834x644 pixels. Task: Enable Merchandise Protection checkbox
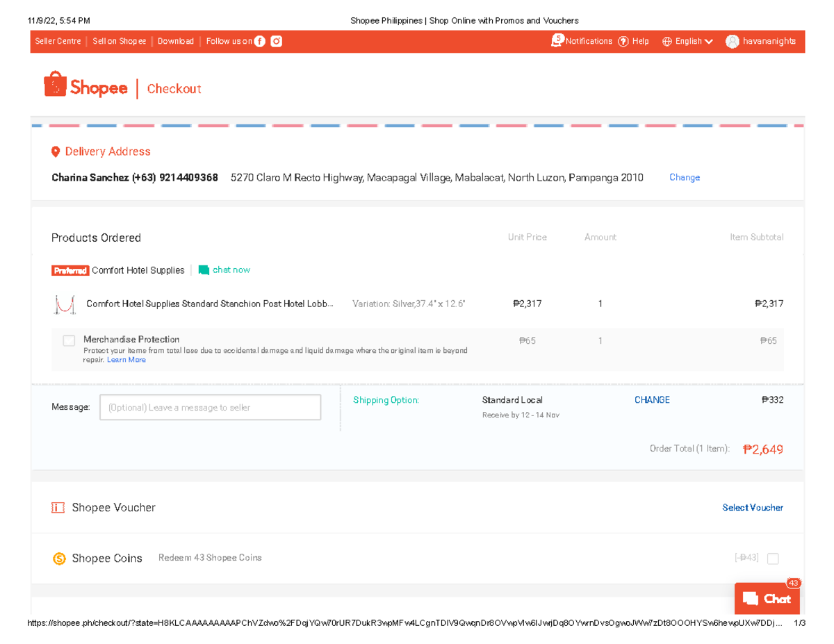[x=68, y=340]
